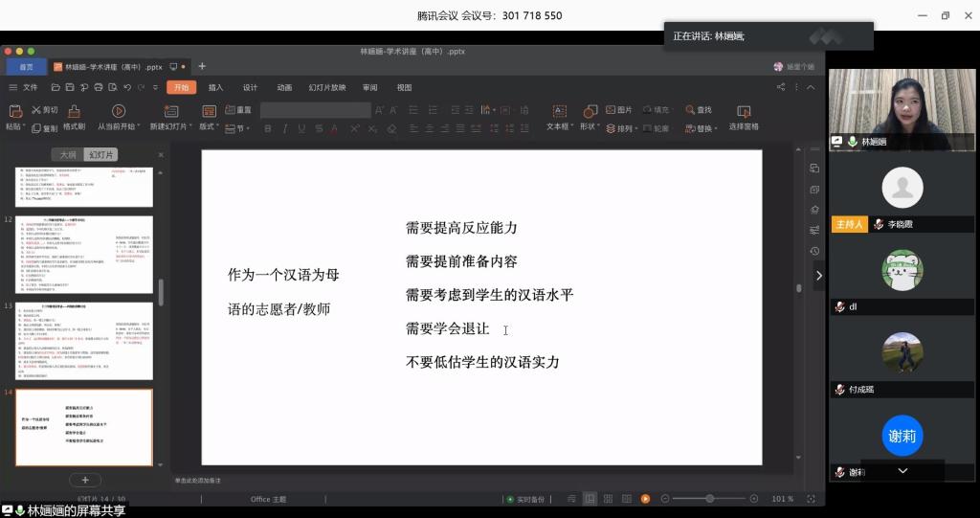Open the Arrange (排列) dropdown

coord(622,127)
